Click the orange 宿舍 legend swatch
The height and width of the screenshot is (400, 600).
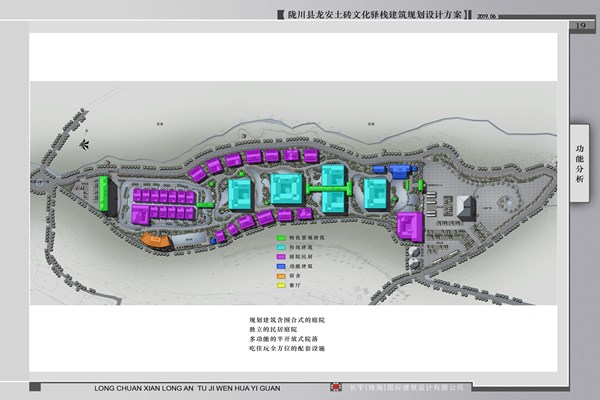281,274
